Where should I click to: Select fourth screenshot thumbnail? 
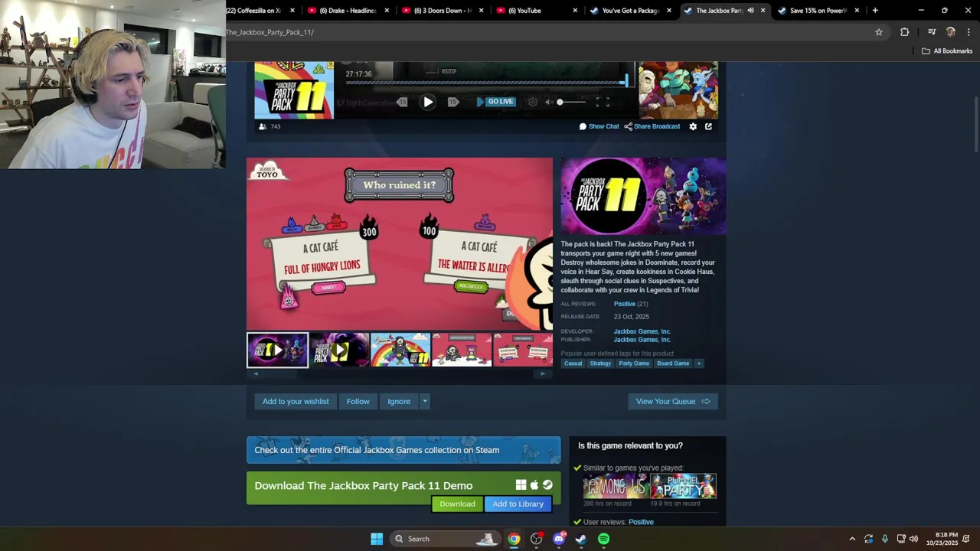click(462, 350)
